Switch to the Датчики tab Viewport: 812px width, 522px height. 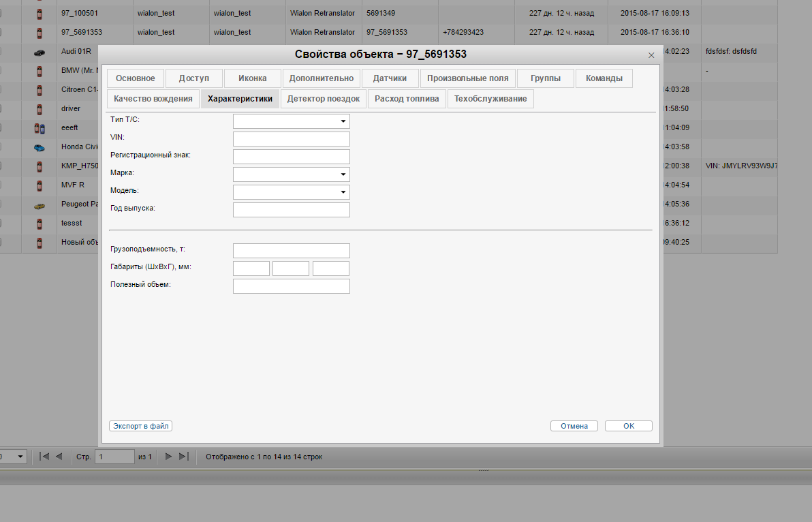(390, 78)
